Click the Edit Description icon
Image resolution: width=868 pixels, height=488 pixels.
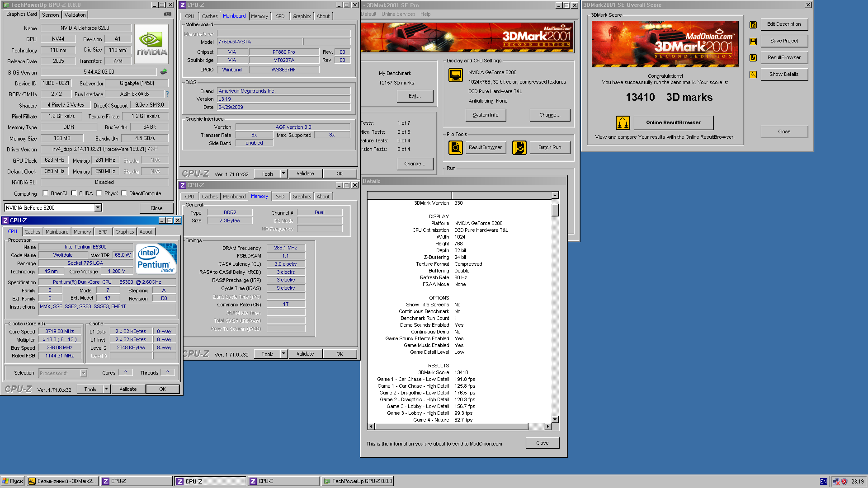click(753, 24)
